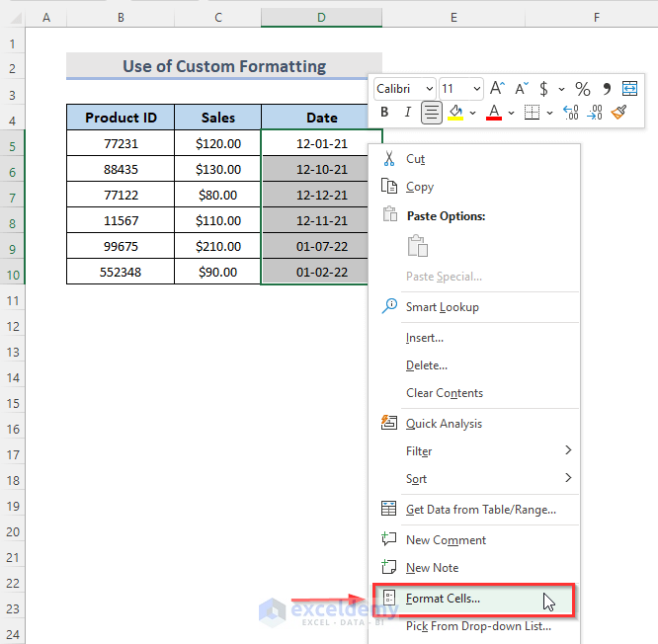Select Copy in the context menu
The width and height of the screenshot is (658, 644).
tap(419, 187)
